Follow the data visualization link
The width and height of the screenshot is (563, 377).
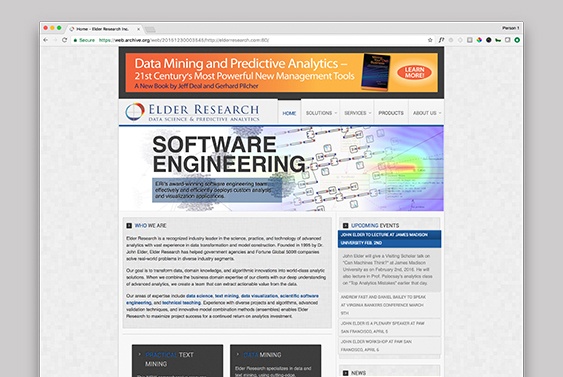pyautogui.click(x=259, y=296)
